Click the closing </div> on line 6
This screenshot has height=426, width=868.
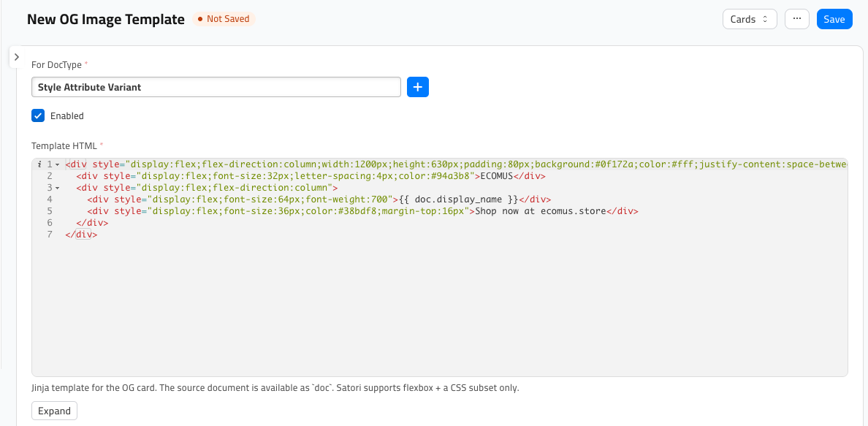point(92,223)
